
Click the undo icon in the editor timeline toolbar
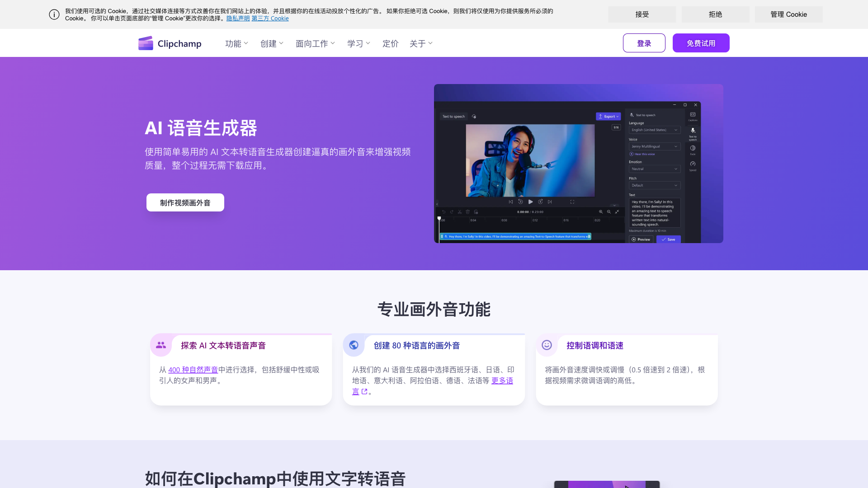click(443, 212)
